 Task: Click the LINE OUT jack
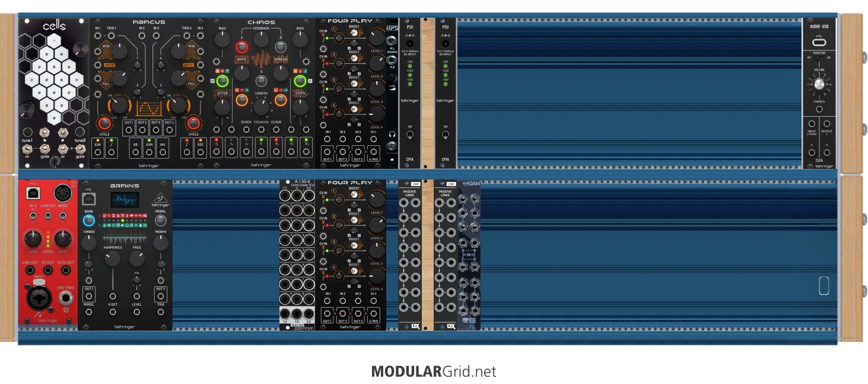(x=29, y=271)
